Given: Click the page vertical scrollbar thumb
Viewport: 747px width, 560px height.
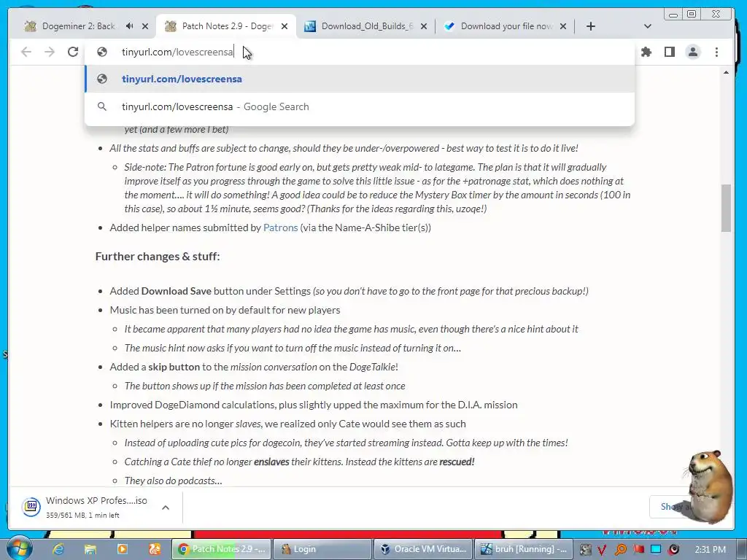Looking at the screenshot, I should [726, 208].
